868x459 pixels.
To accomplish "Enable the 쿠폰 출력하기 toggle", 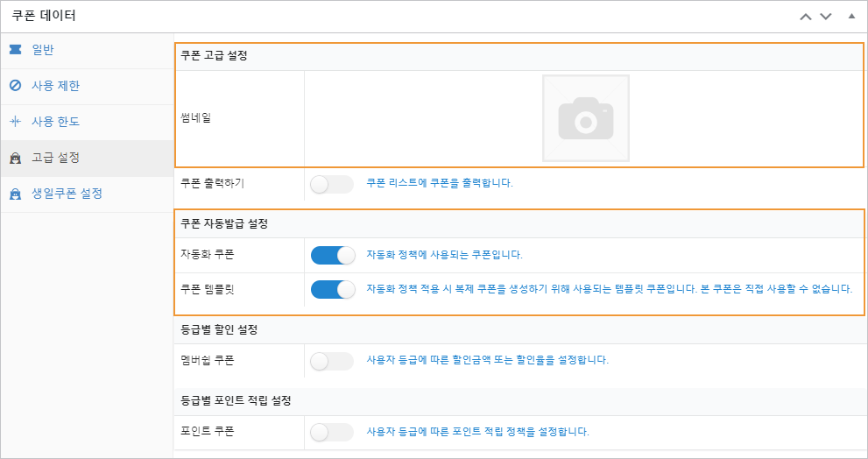I will tap(332, 184).
